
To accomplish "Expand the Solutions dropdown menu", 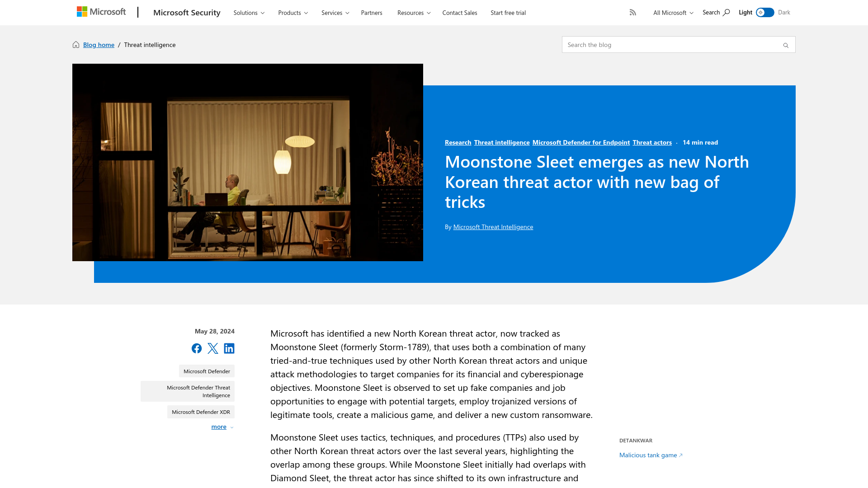I will [249, 13].
